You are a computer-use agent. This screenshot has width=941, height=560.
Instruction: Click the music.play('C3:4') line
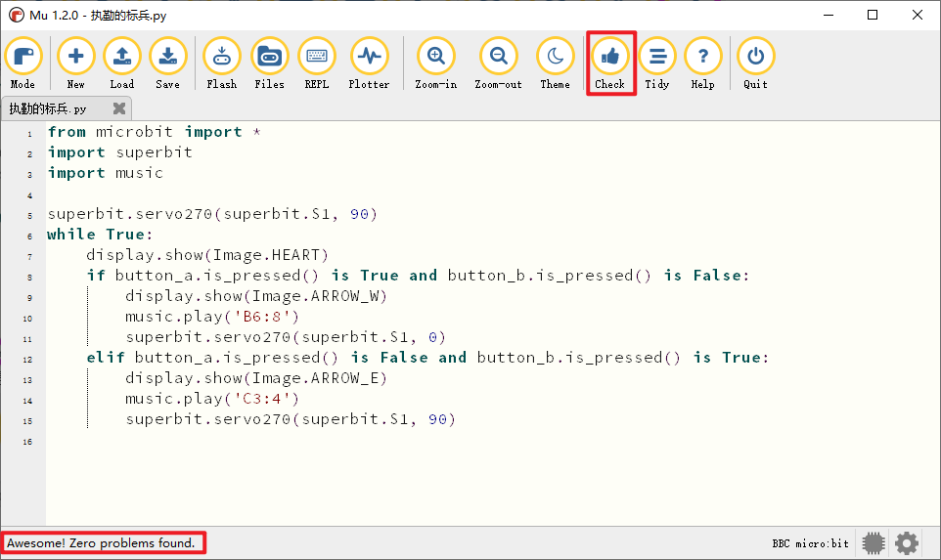212,399
